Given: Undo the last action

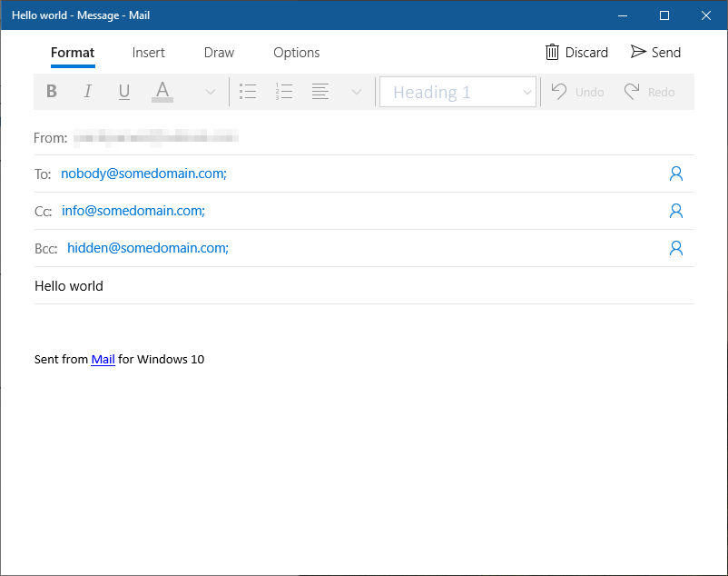Looking at the screenshot, I should point(577,92).
